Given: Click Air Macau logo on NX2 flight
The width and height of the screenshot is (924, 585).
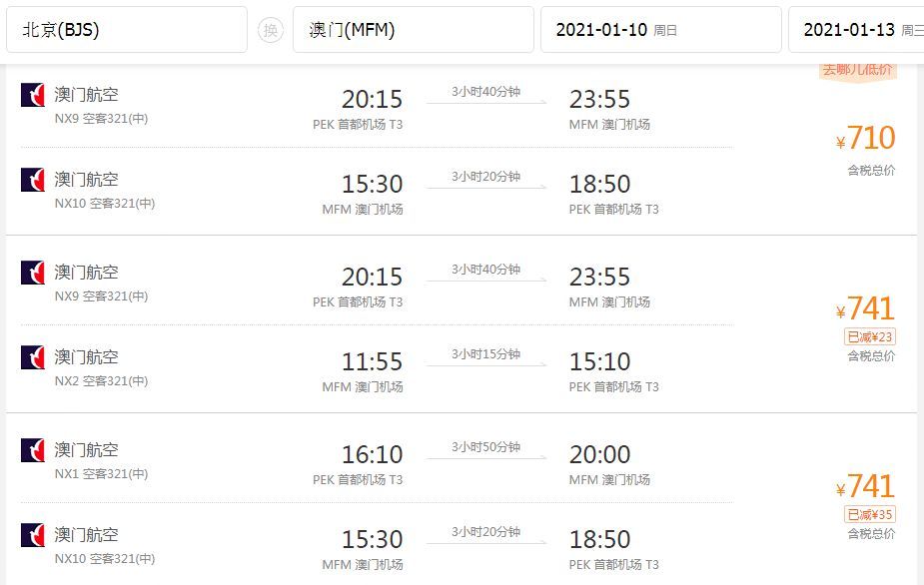Looking at the screenshot, I should 33,357.
